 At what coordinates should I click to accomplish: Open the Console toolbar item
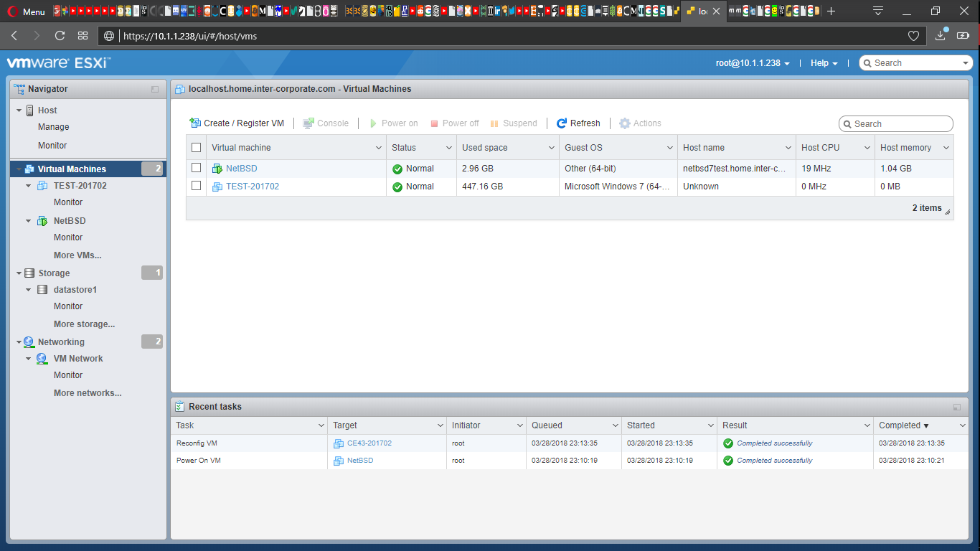(x=326, y=123)
